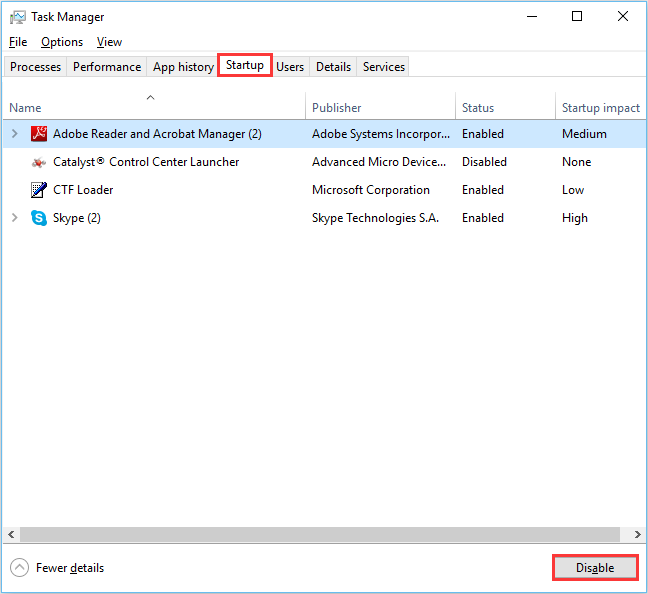The image size is (648, 594).
Task: Click the Disabled status of Catalyst launcher
Action: (484, 162)
